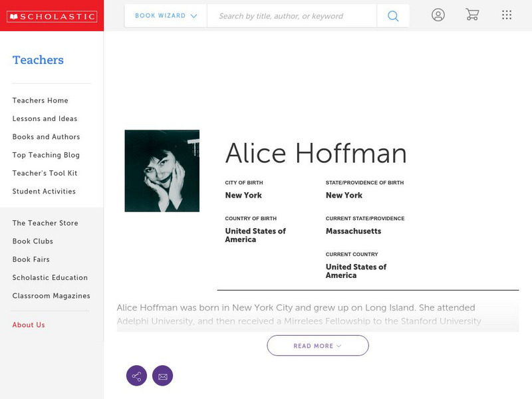Viewport: 532px width, 399px height.
Task: Open Lessons and Ideas section
Action: tap(45, 118)
